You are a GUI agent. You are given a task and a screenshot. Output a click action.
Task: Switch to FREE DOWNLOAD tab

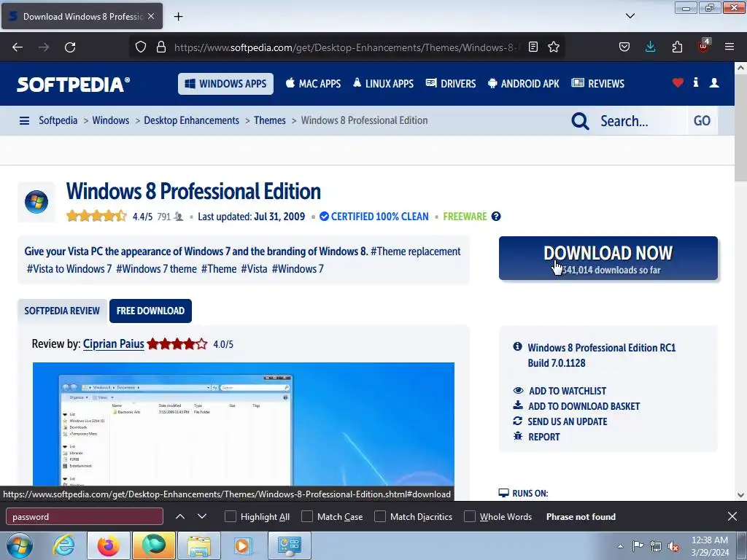pos(150,311)
